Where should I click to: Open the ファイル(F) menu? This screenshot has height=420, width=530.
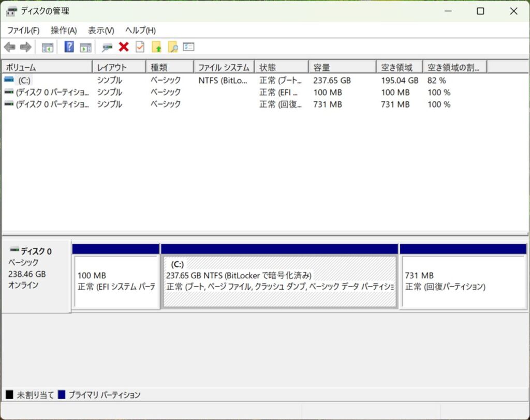pos(23,31)
